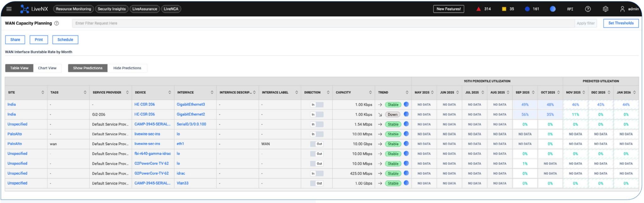This screenshot has width=644, height=203.
Task: Sort table by SERVICE PROVIDER column arrows
Action: [x=127, y=92]
